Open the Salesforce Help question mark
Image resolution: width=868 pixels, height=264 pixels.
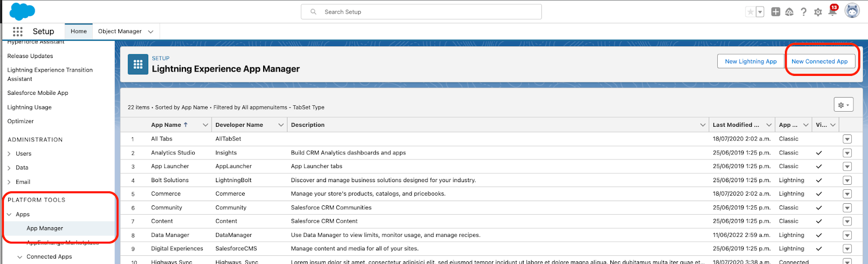pos(803,12)
